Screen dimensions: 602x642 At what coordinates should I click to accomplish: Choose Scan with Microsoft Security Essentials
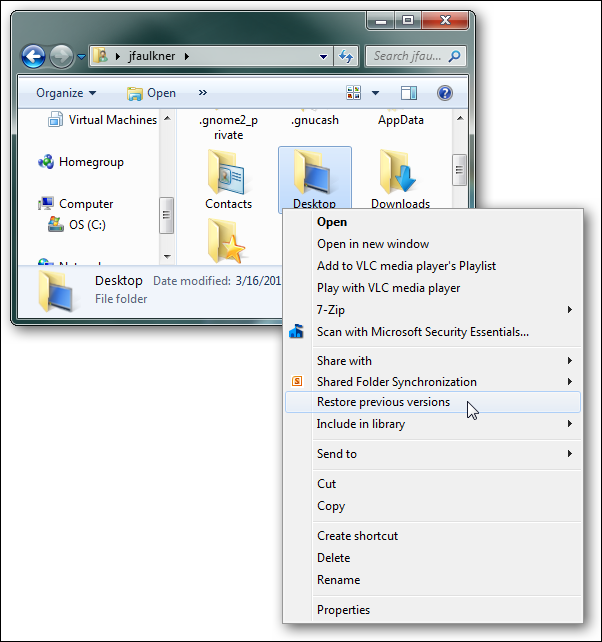point(433,332)
